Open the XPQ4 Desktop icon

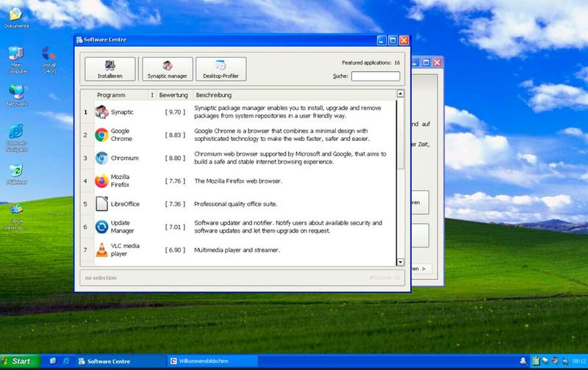pyautogui.click(x=15, y=217)
